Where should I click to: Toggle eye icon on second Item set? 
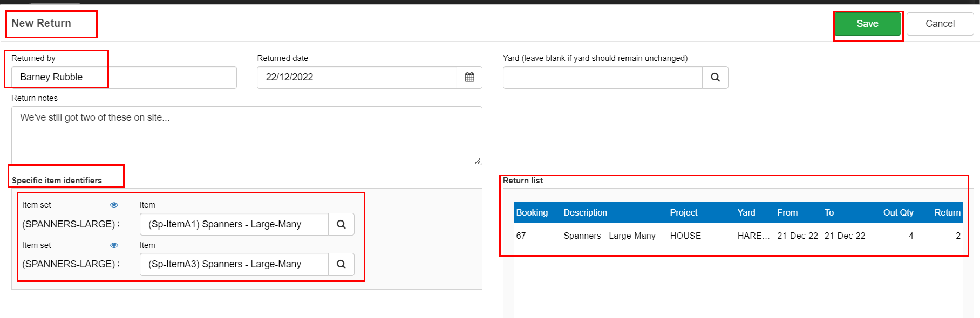point(114,245)
